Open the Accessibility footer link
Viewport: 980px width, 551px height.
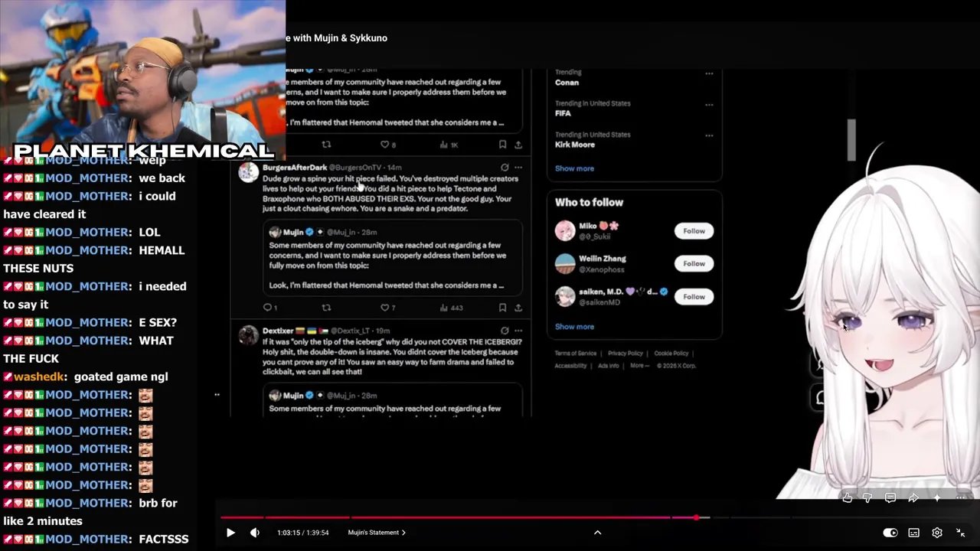570,366
